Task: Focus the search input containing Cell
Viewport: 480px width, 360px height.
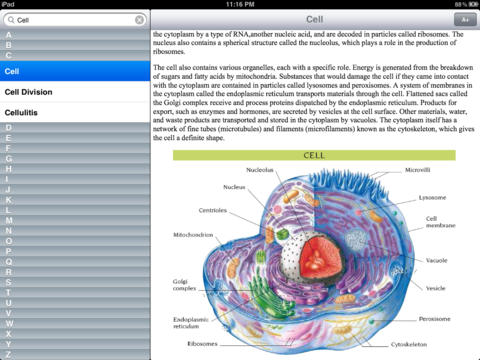Action: (75, 20)
